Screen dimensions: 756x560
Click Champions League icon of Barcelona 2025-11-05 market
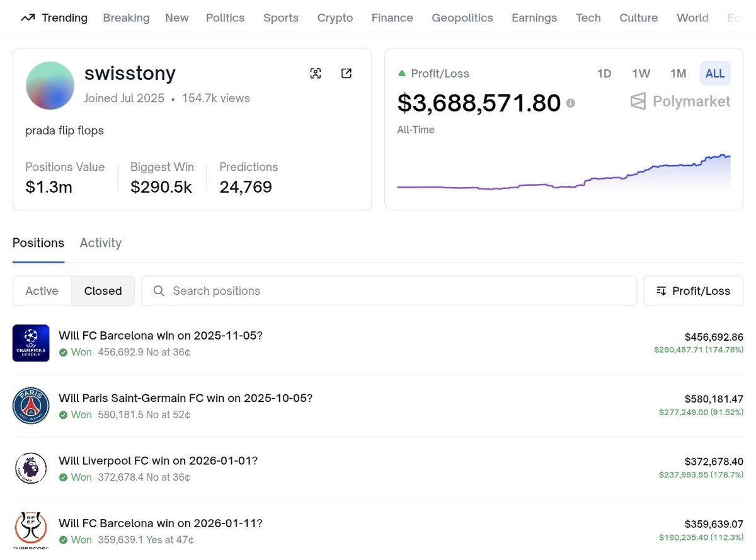point(31,343)
